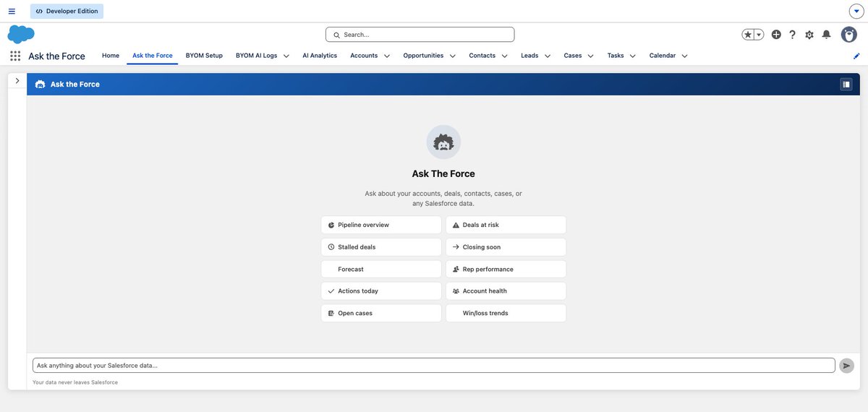Image resolution: width=868 pixels, height=412 pixels.
Task: Open the Leads tab
Action: pos(529,56)
